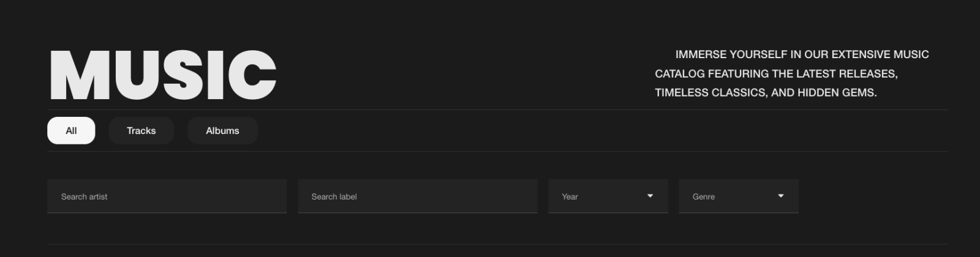
Task: Click the Year label text in the filter
Action: (570, 196)
